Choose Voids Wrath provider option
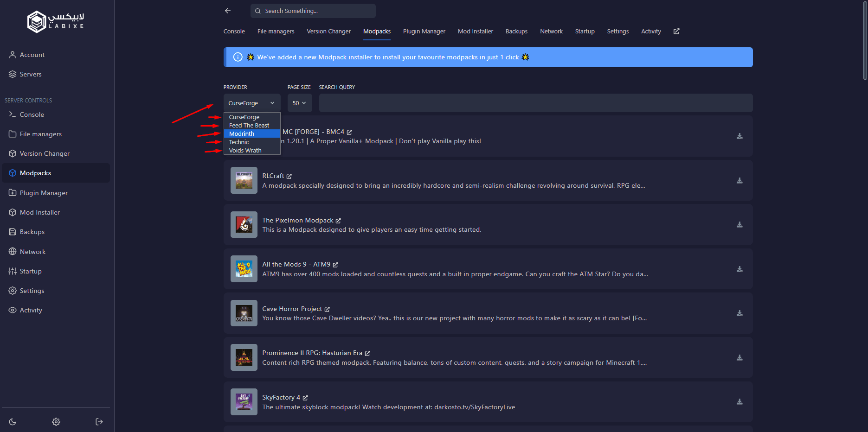The image size is (868, 432). [252, 151]
